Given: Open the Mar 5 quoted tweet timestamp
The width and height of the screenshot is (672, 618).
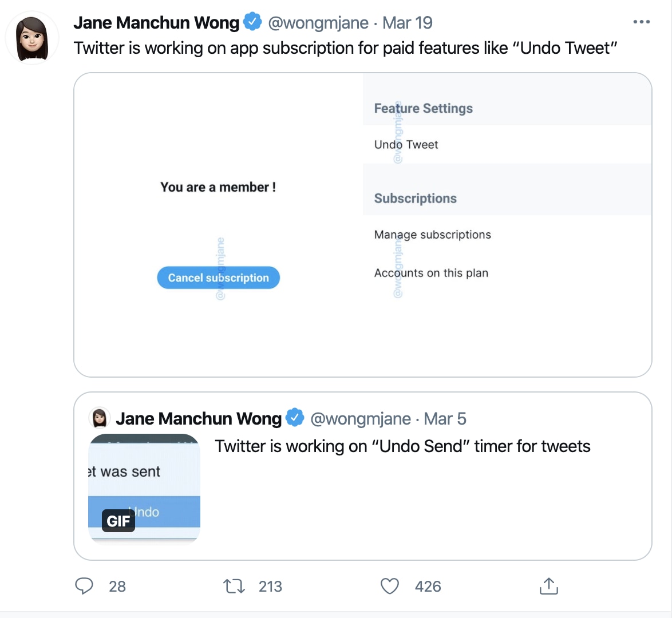Looking at the screenshot, I should click(x=445, y=419).
